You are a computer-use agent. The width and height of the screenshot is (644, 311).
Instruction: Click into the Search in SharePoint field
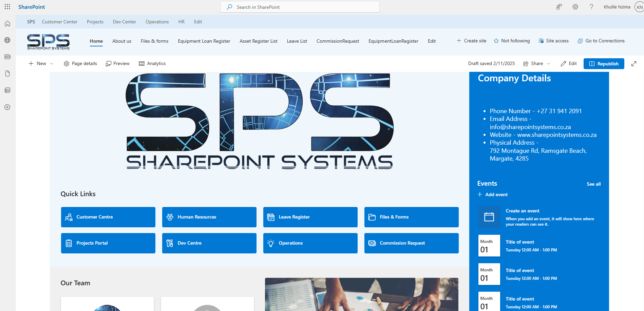300,7
